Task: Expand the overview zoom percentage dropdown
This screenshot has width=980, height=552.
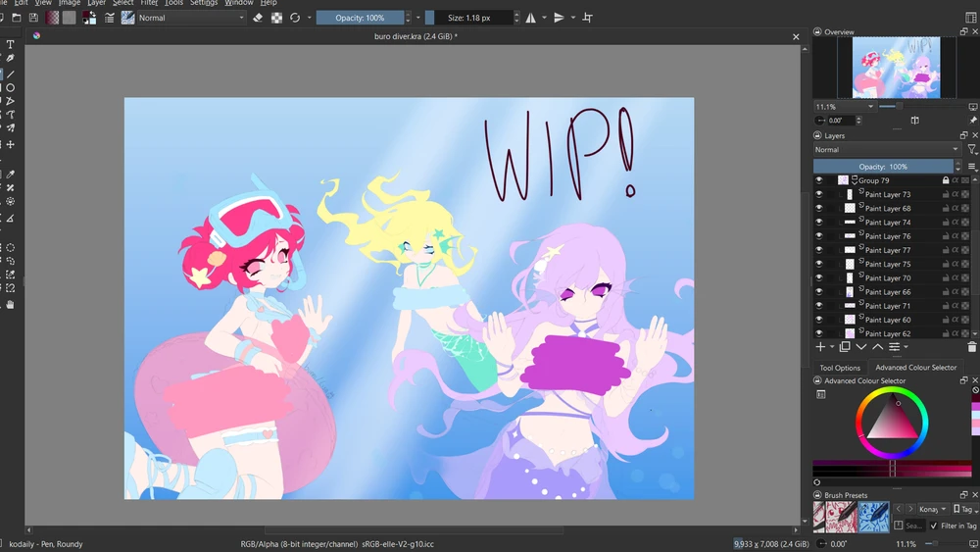Action: tap(869, 106)
